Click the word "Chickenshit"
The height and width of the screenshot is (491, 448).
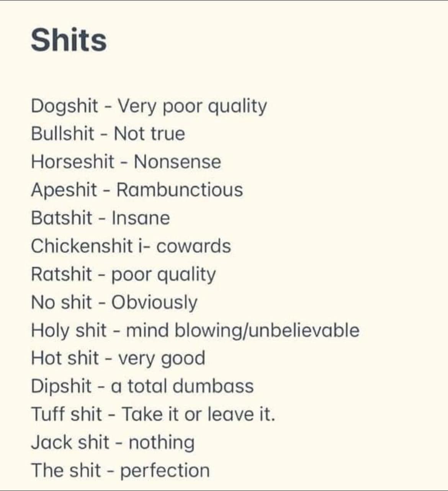point(82,246)
